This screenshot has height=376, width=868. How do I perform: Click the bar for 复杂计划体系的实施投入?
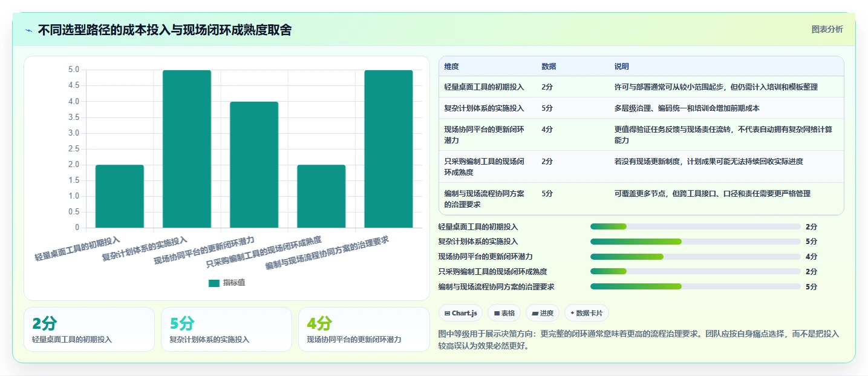tap(187, 149)
